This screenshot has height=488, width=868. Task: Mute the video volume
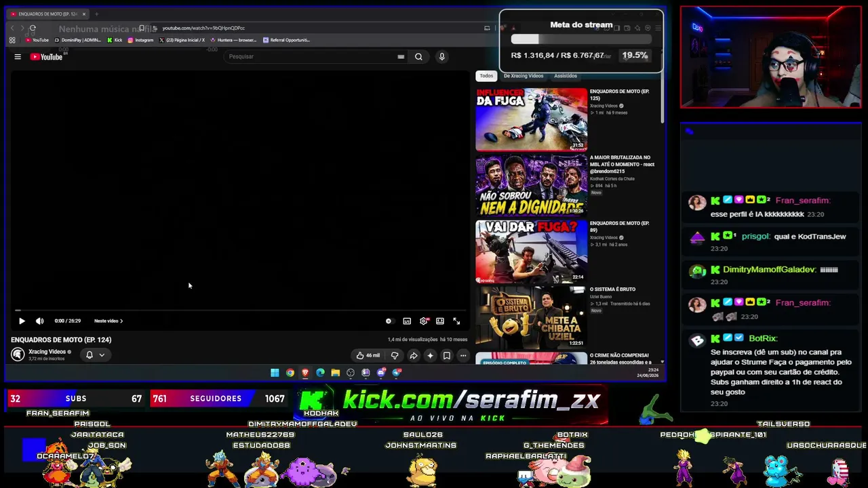(39, 321)
